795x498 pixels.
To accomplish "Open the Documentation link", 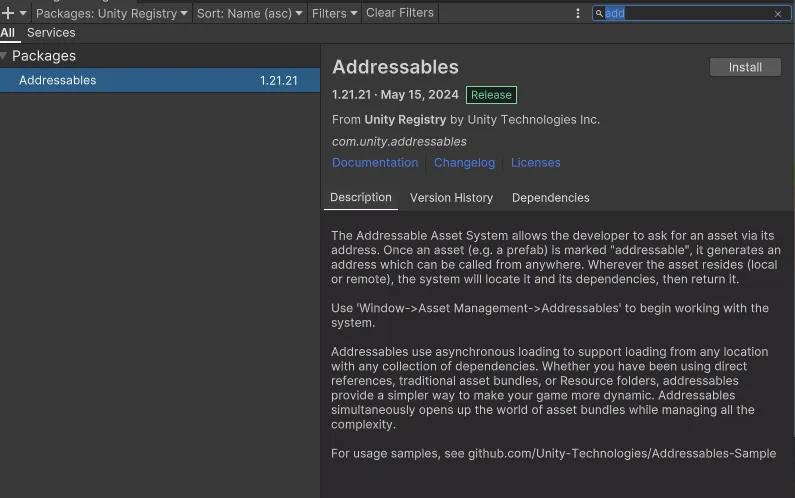I will [375, 163].
